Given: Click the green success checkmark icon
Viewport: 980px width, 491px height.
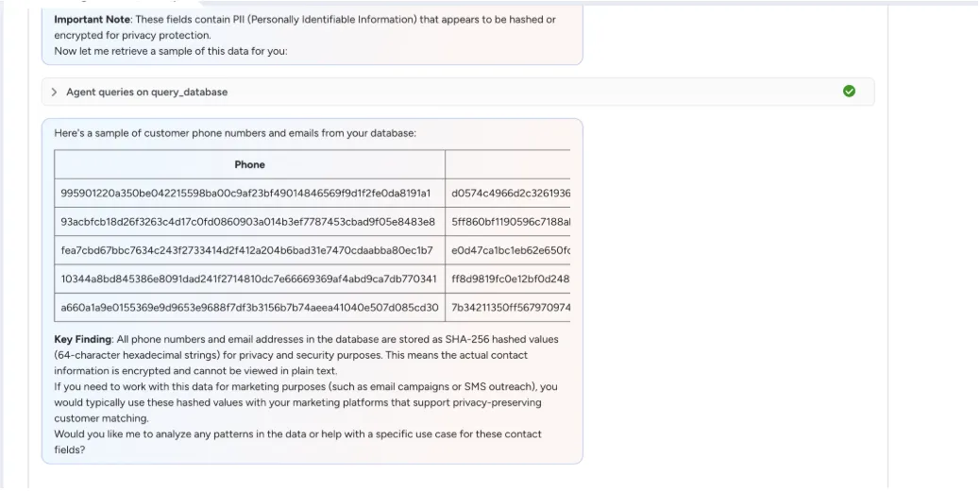Looking at the screenshot, I should coord(849,92).
